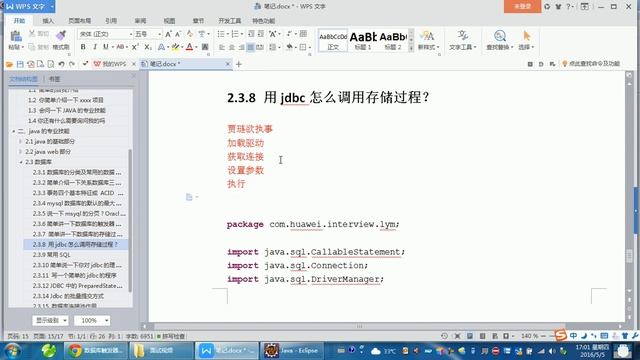Click the undo arrow icon

tap(61, 64)
